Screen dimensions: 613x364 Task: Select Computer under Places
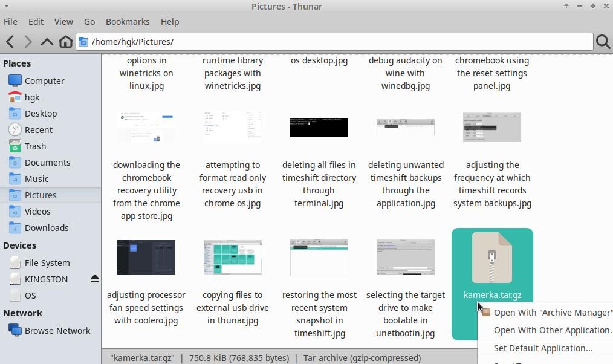click(x=44, y=80)
